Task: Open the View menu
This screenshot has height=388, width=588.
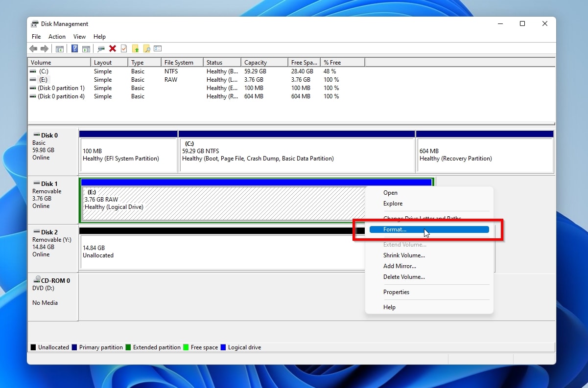Action: coord(79,36)
